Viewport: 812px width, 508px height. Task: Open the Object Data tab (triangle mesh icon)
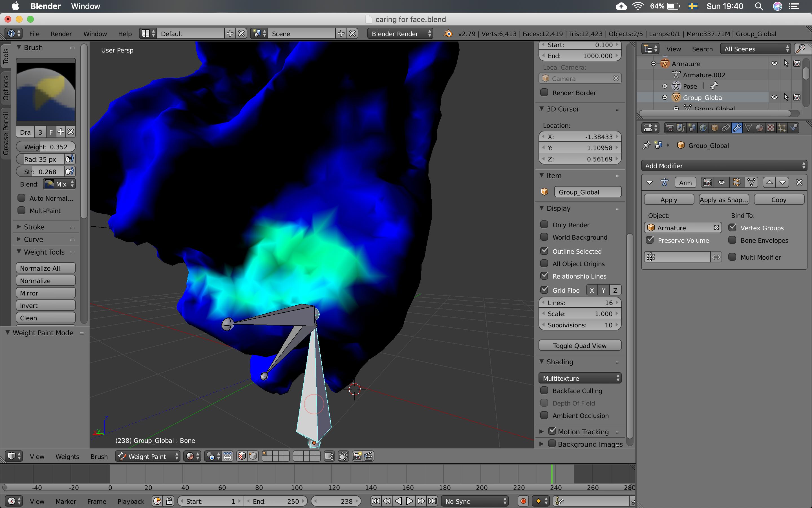748,128
